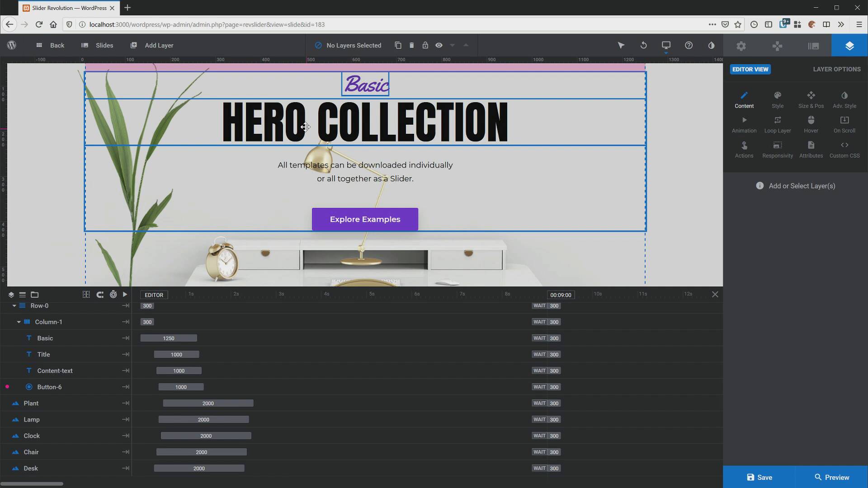Toggle the layer lock icon
The height and width of the screenshot is (488, 868).
click(425, 45)
